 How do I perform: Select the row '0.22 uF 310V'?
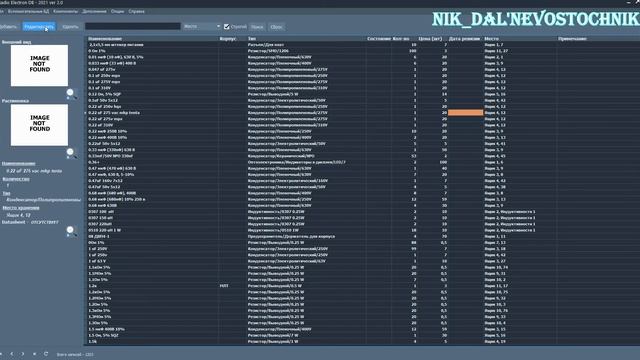(x=362, y=125)
